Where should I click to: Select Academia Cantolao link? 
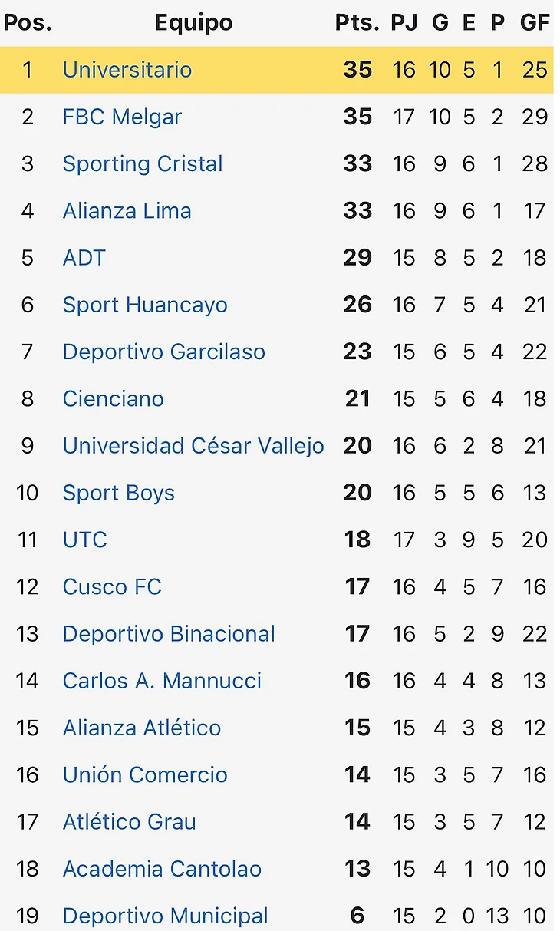162,869
